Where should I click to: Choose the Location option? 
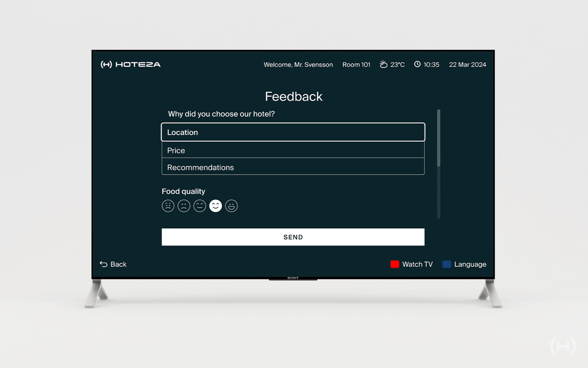pos(293,132)
